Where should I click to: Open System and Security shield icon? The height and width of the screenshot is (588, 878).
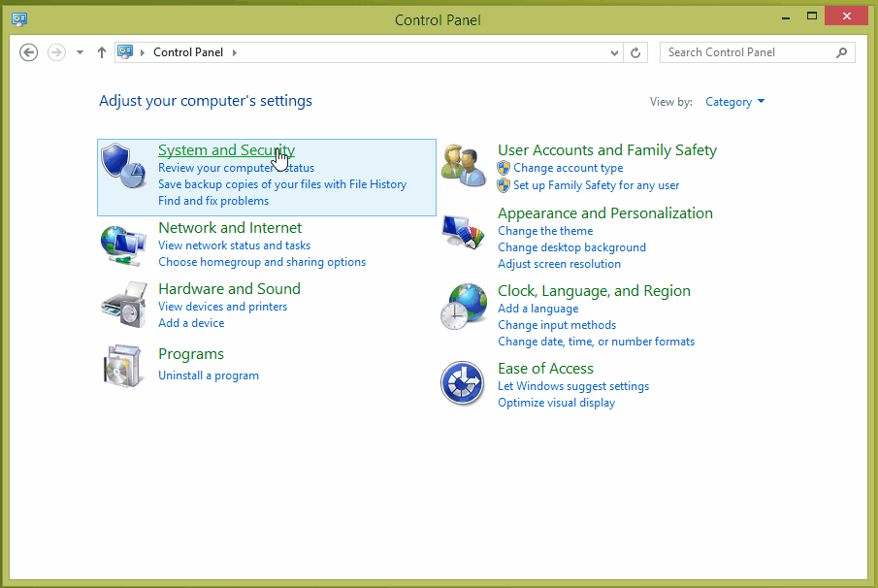[123, 166]
